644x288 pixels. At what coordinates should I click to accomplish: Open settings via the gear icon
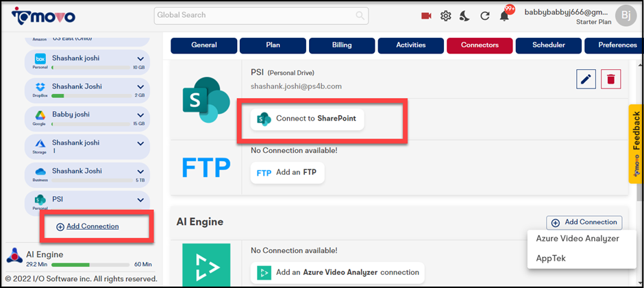[x=445, y=16]
